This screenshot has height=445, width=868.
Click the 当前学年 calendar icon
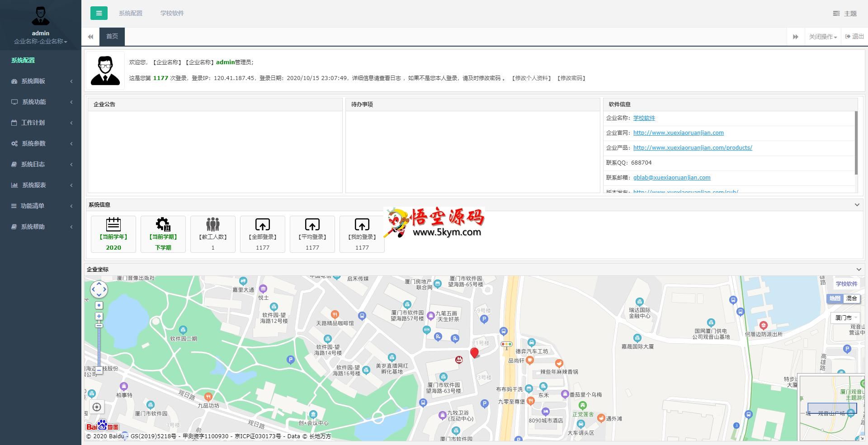click(113, 224)
